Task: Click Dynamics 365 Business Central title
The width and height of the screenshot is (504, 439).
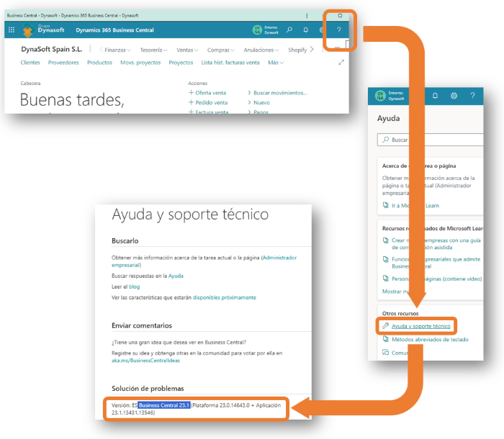Action: click(x=114, y=30)
